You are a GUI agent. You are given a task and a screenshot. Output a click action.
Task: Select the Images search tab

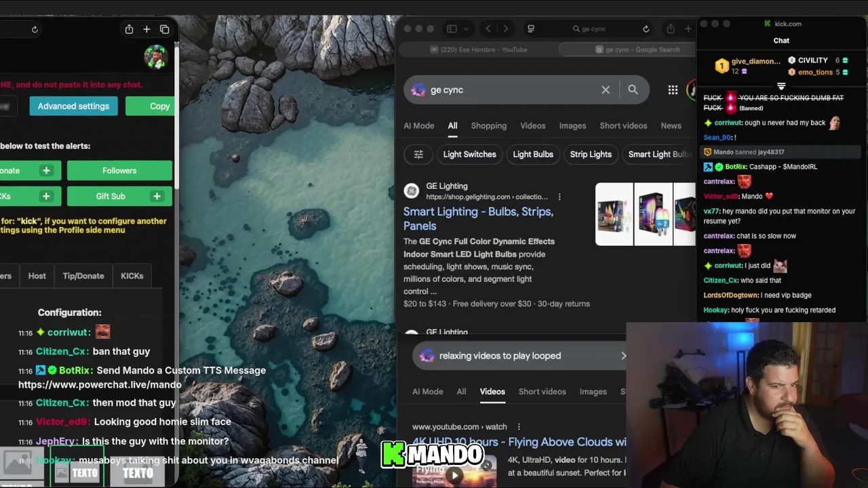tap(572, 126)
